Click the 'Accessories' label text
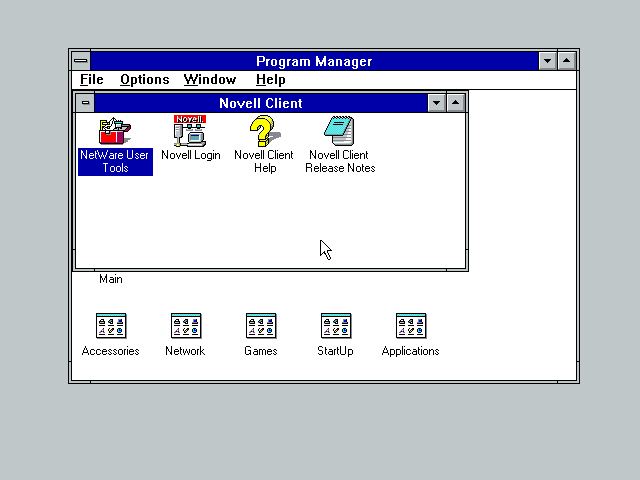The width and height of the screenshot is (640, 480). (111, 351)
